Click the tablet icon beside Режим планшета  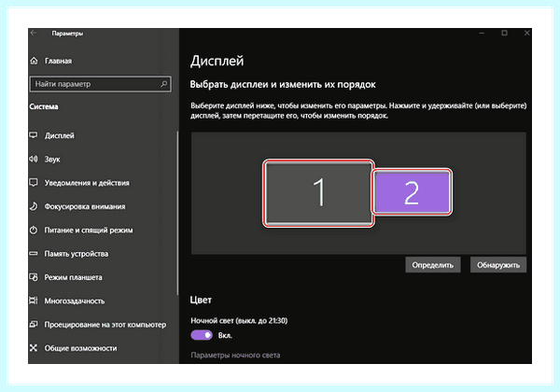(34, 277)
